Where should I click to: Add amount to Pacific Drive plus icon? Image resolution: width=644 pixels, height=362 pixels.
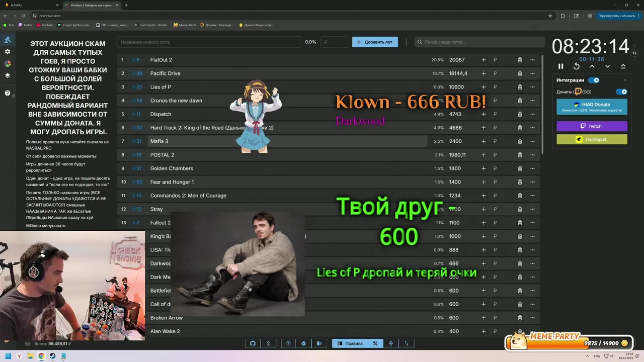pyautogui.click(x=484, y=73)
